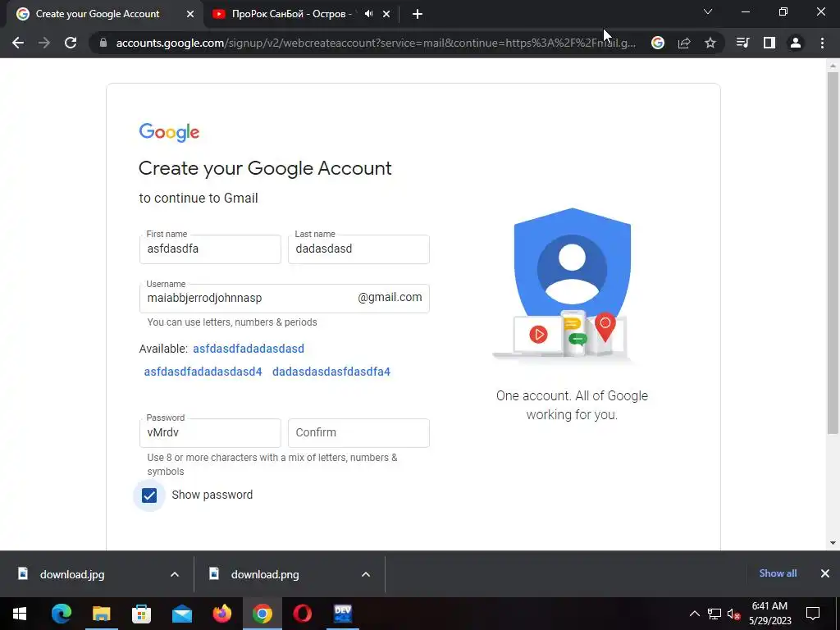The height and width of the screenshot is (630, 840).
Task: Bookmark this page with the star icon
Action: pos(710,43)
